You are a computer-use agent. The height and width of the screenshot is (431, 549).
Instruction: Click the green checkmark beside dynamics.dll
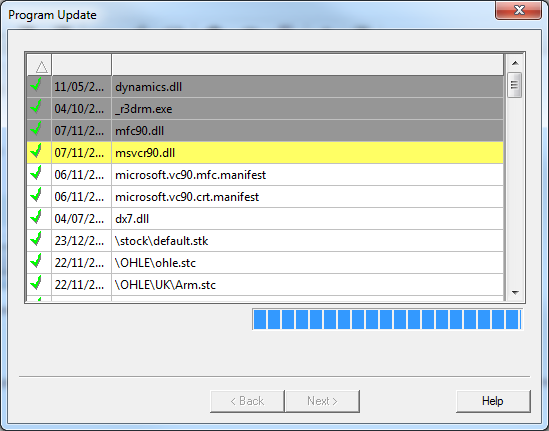36,85
